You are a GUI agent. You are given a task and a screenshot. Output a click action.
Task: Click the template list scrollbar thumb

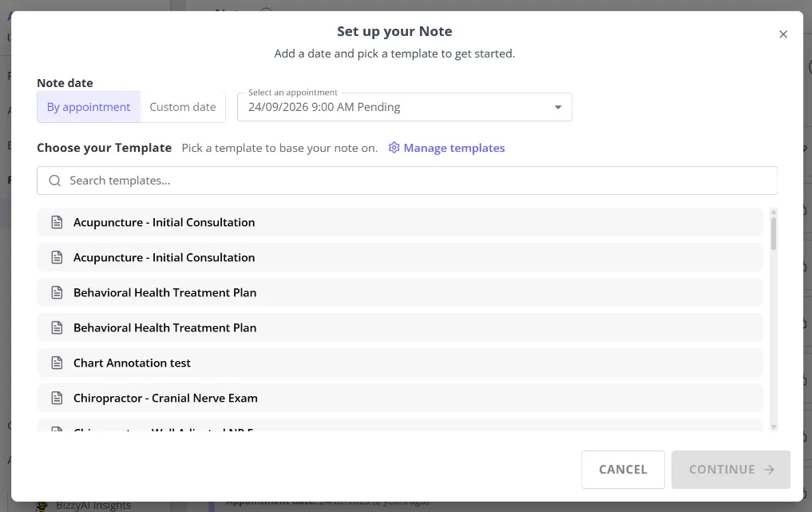774,234
